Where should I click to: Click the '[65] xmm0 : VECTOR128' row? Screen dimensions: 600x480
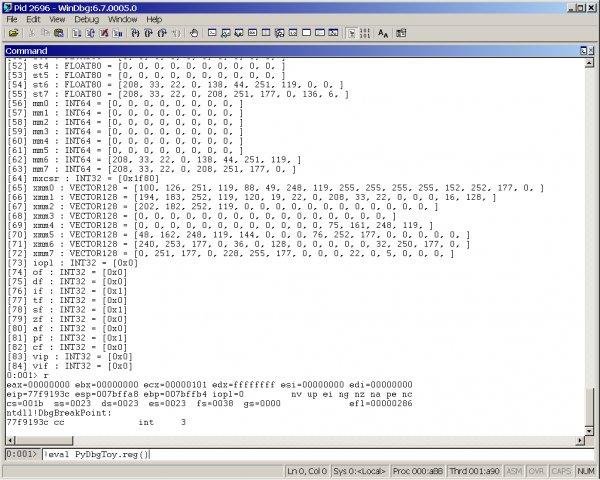(x=276, y=188)
